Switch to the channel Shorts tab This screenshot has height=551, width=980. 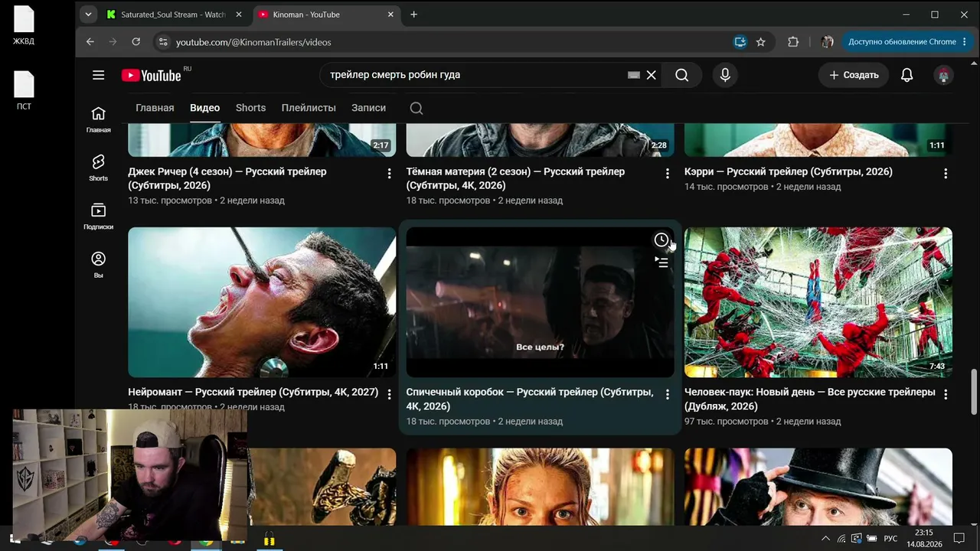tap(250, 108)
